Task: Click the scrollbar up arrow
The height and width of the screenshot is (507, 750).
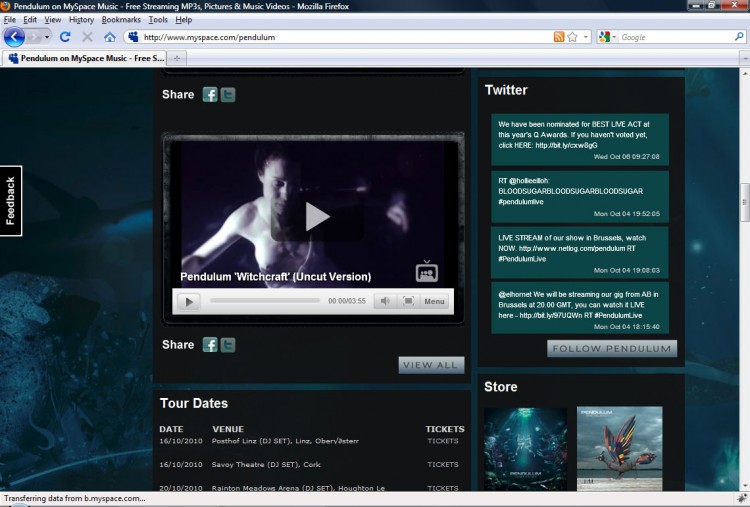Action: tap(745, 73)
